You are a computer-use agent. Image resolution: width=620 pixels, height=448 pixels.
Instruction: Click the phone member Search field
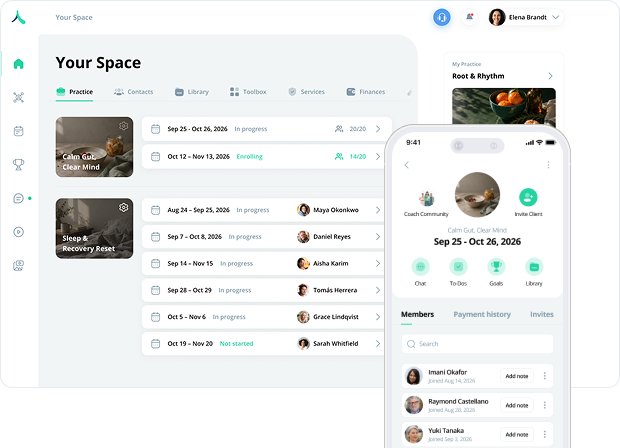point(477,344)
